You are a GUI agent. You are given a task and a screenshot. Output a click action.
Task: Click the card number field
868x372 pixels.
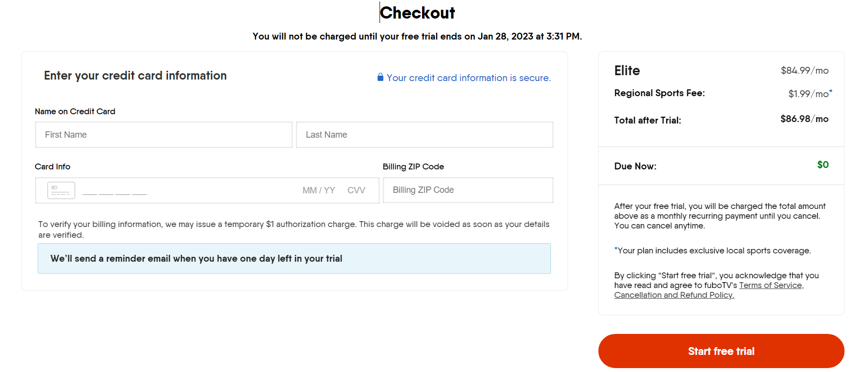[115, 190]
